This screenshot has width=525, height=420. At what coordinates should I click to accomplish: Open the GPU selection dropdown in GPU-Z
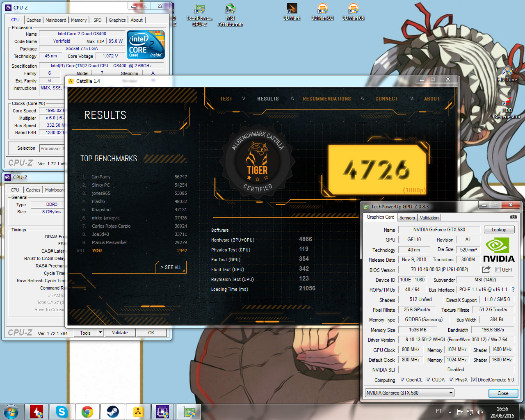point(409,393)
